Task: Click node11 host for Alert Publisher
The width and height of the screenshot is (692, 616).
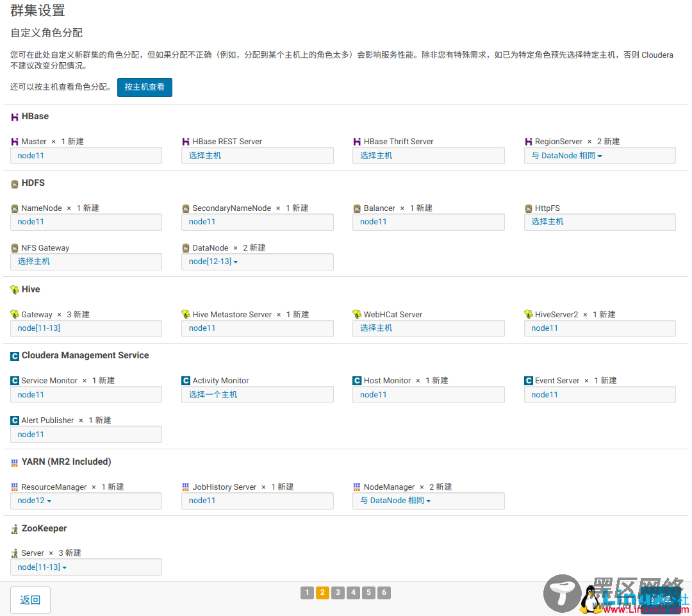Action: pyautogui.click(x=86, y=434)
